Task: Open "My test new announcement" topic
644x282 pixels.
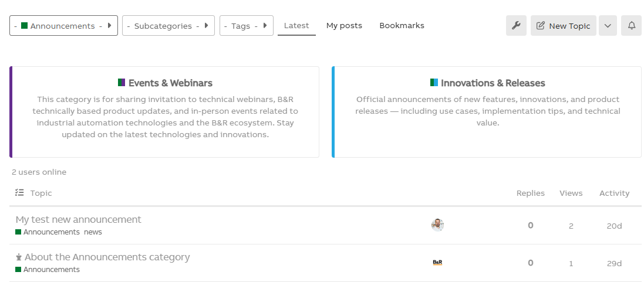Action: click(79, 219)
